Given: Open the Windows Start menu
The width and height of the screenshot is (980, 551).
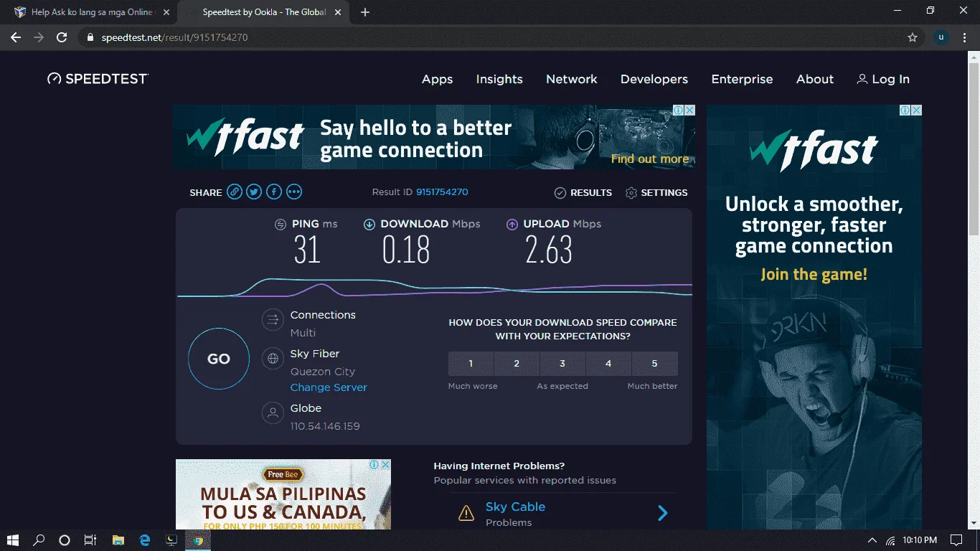Looking at the screenshot, I should 12,540.
